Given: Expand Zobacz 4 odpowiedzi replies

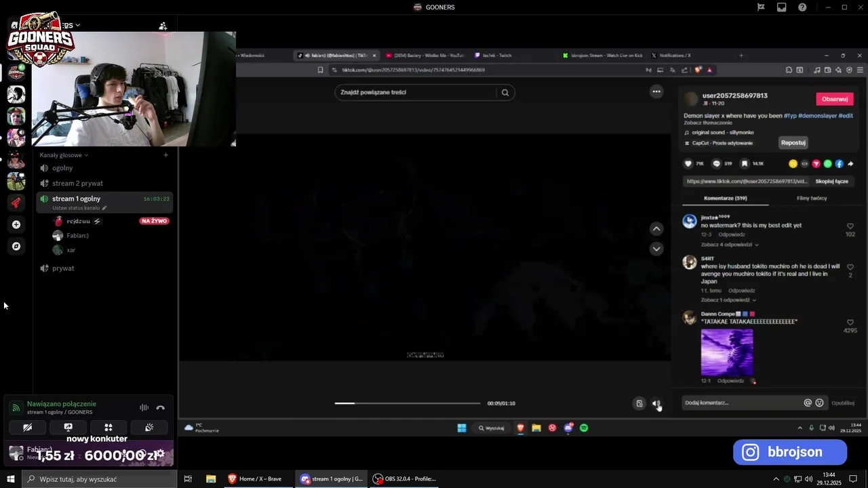Looking at the screenshot, I should click(x=730, y=244).
